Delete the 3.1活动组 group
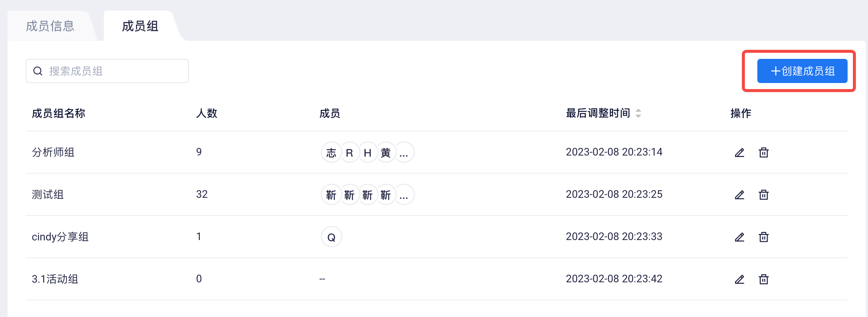The height and width of the screenshot is (317, 868). point(764,279)
